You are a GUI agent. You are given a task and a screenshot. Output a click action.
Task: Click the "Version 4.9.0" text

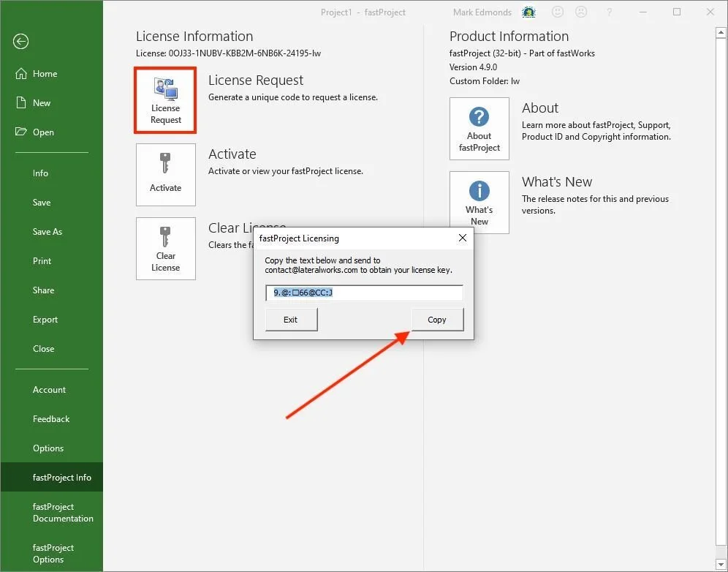[x=473, y=67]
